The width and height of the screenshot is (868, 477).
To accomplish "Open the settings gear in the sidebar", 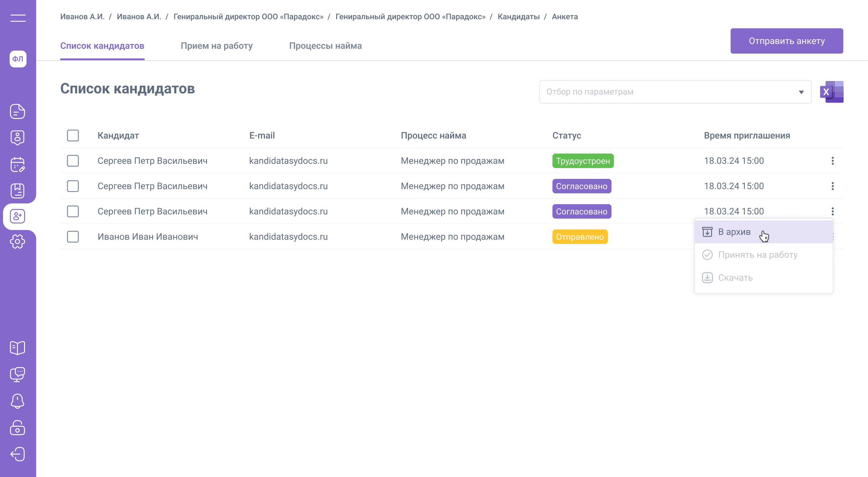I will point(17,242).
